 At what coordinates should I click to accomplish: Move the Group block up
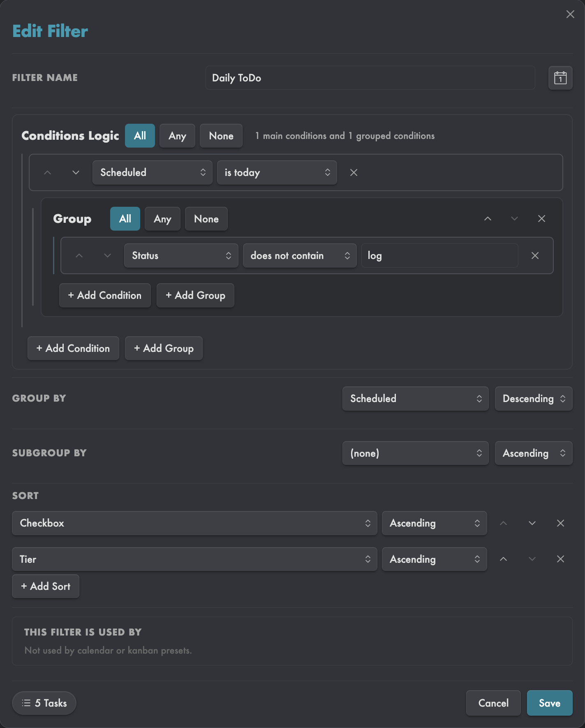(488, 219)
